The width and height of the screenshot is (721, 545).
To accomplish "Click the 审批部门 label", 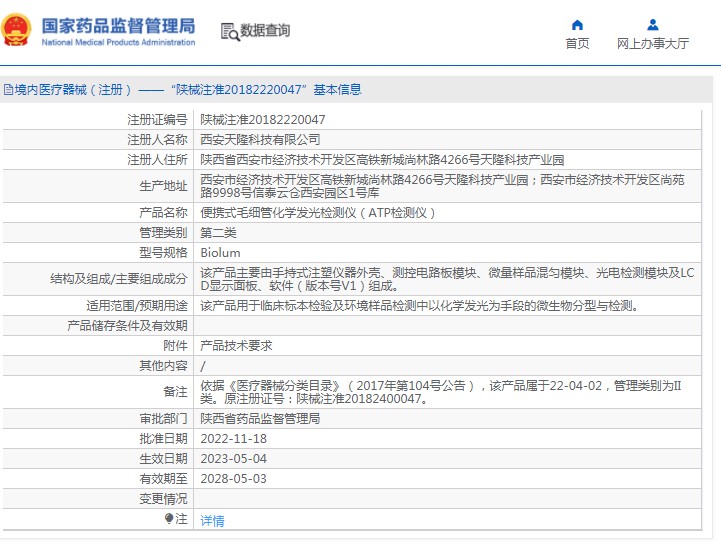I will tap(163, 419).
